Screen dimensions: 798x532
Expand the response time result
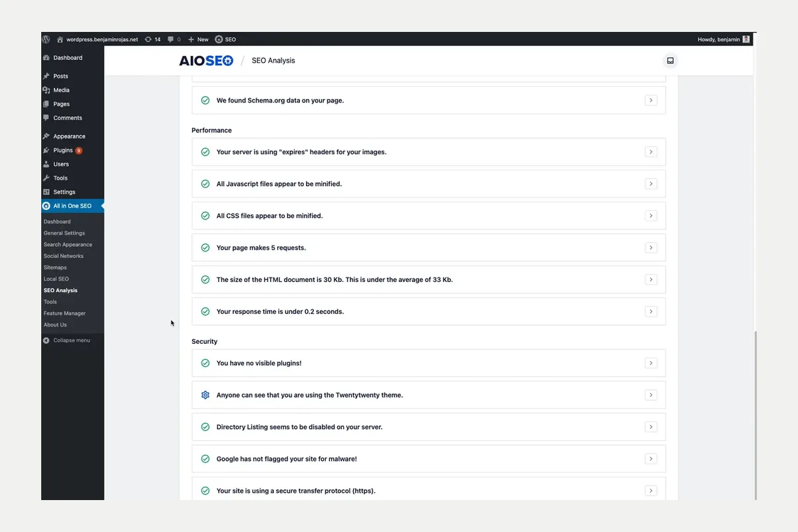[x=651, y=311]
